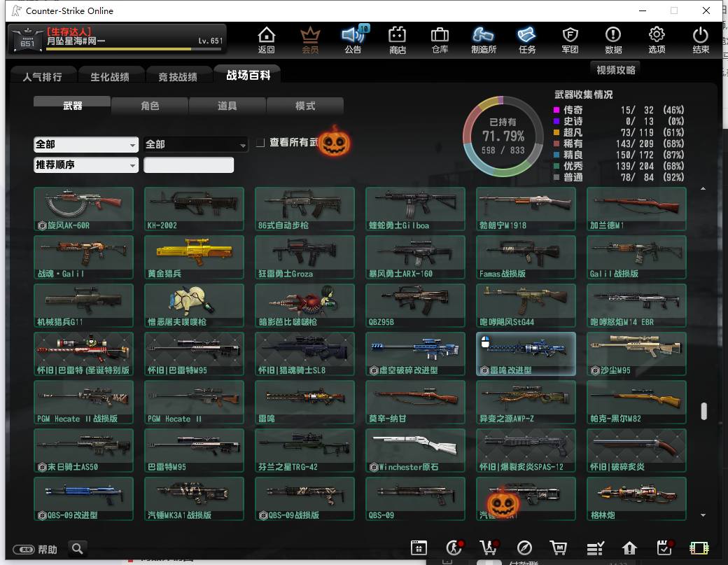The width and height of the screenshot is (728, 565).
Task: Select the 角色 sub-tab
Action: coord(150,106)
